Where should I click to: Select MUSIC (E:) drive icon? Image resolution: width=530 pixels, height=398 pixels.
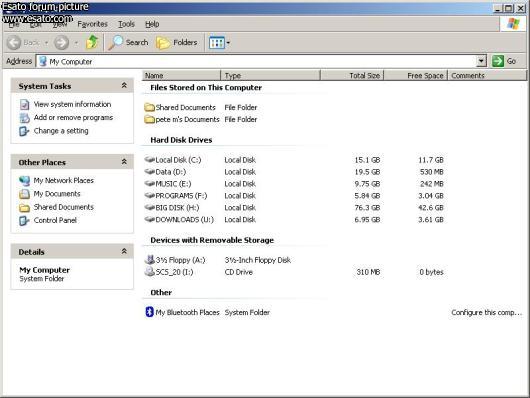149,183
